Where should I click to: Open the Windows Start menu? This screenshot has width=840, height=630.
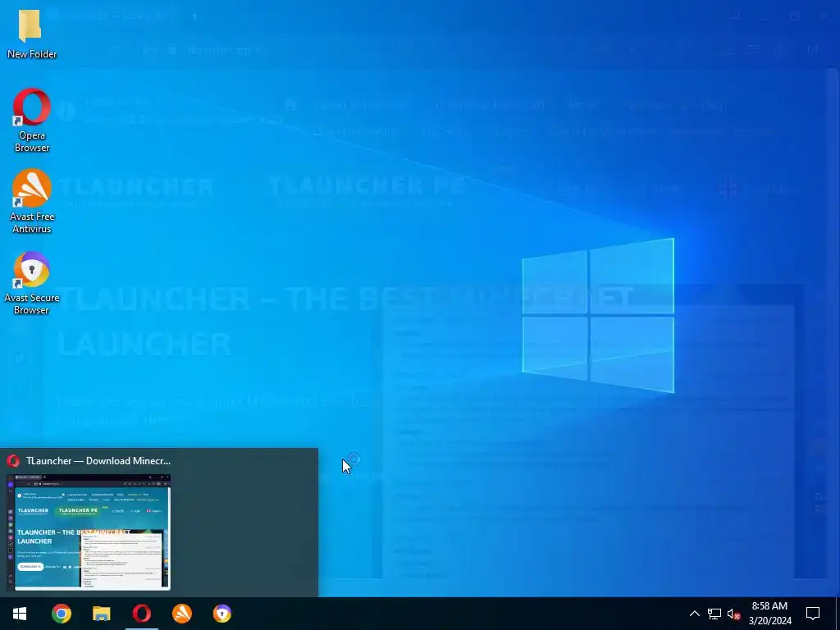[20, 614]
